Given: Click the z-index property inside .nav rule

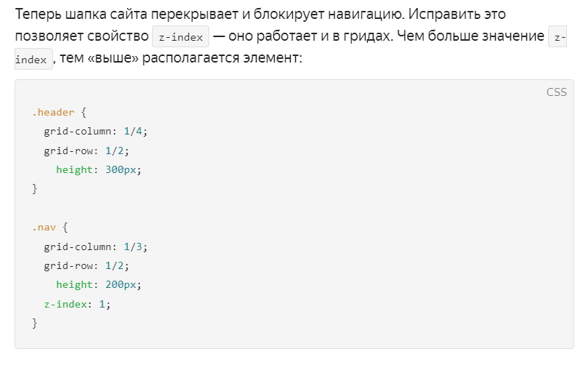Looking at the screenshot, I should (x=65, y=304).
